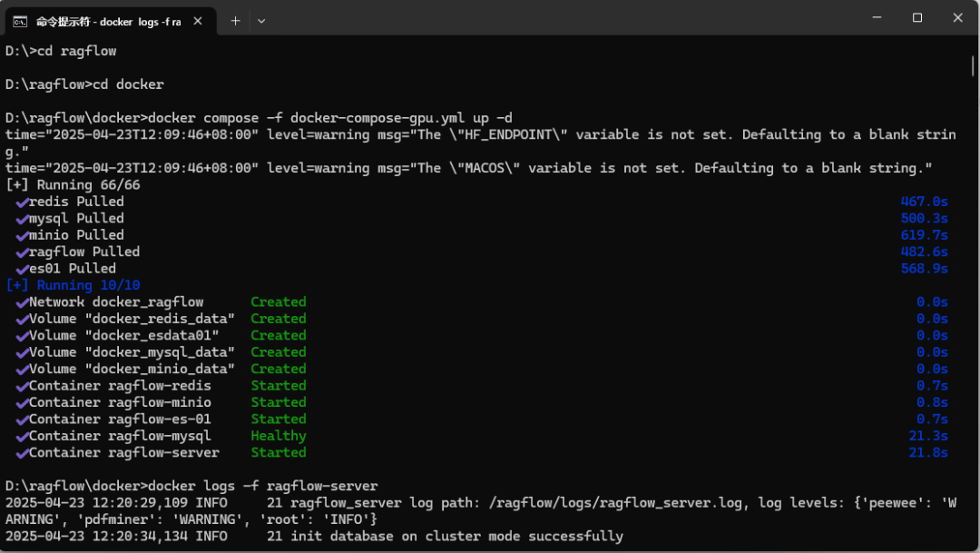Click 'Container ragflow-mysql' text

[x=120, y=436]
